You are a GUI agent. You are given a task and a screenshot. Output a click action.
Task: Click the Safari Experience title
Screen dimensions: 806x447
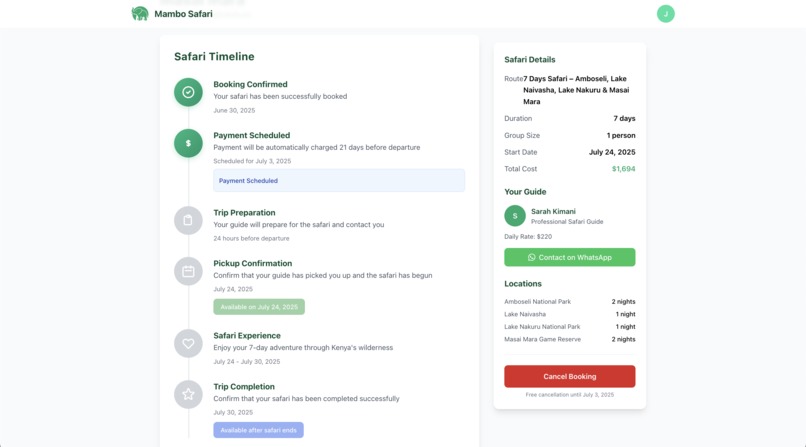click(x=247, y=336)
